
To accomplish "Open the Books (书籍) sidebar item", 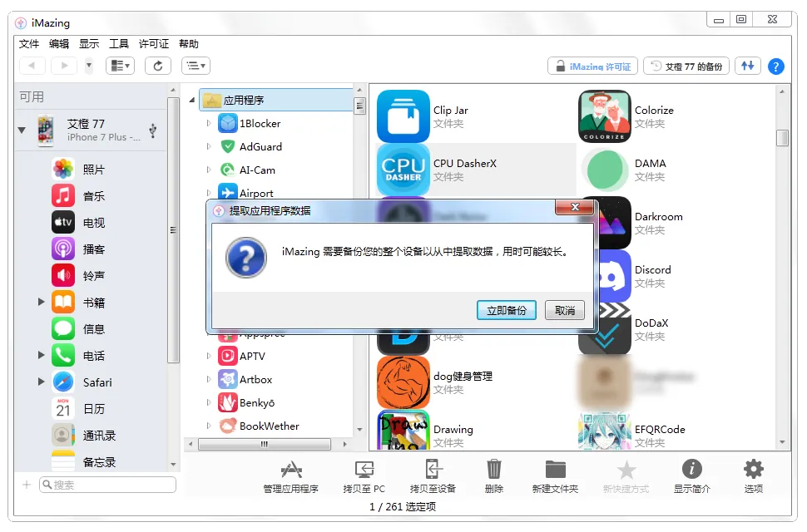I will click(80, 303).
